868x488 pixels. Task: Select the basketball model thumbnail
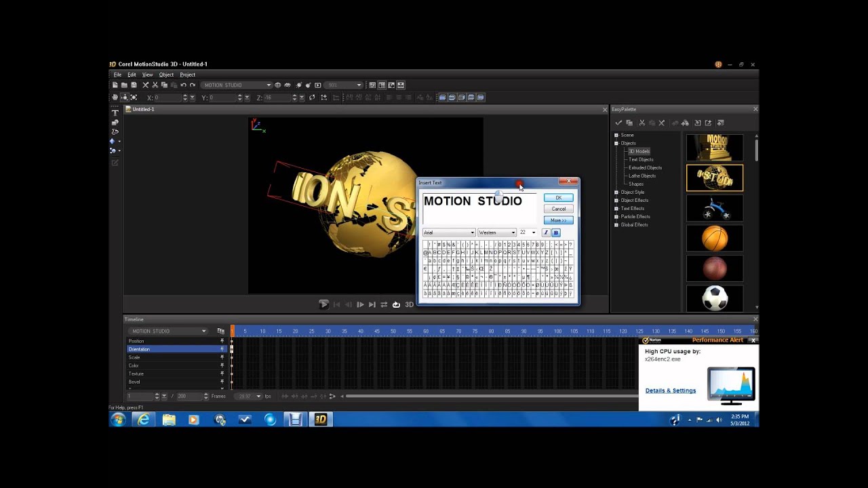[715, 238]
